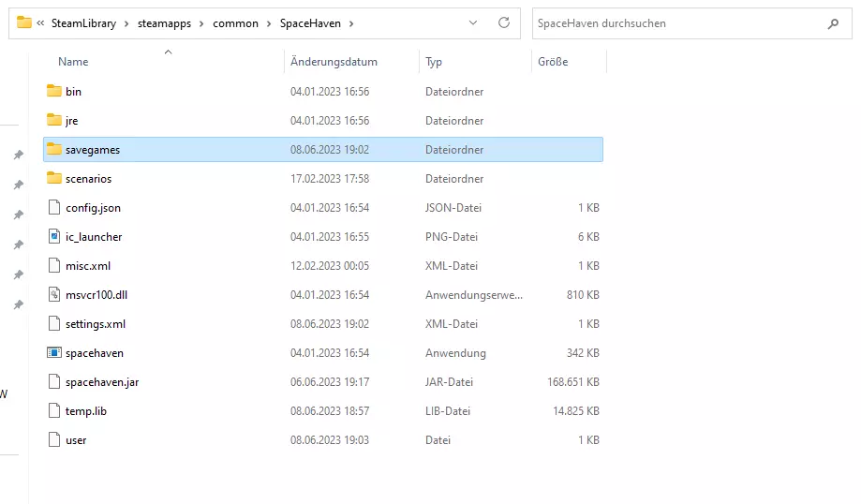Click the misc.xml file icon
Viewport: 861px width, 504px height.
point(53,266)
